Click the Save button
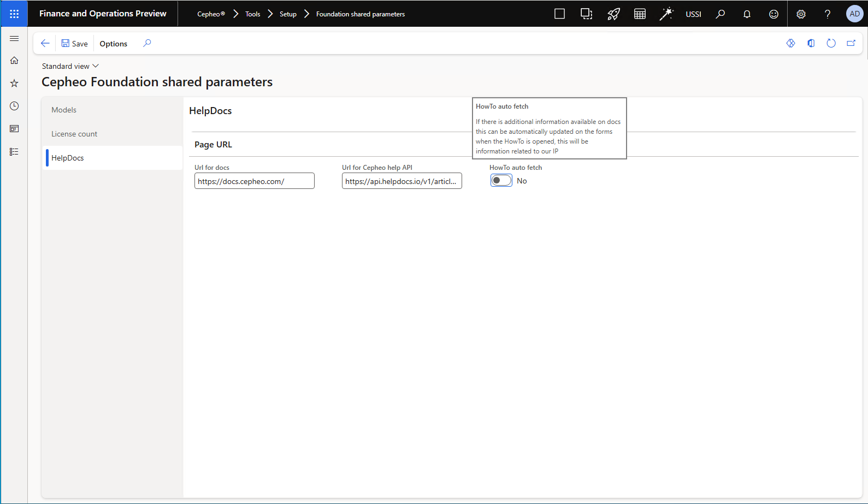 [x=74, y=44]
